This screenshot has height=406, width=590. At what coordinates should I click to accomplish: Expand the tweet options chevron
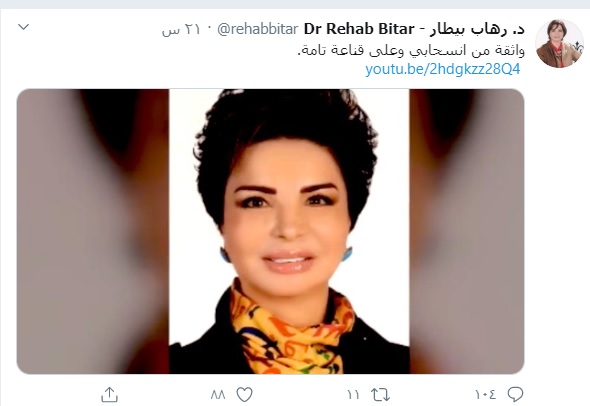[23, 27]
